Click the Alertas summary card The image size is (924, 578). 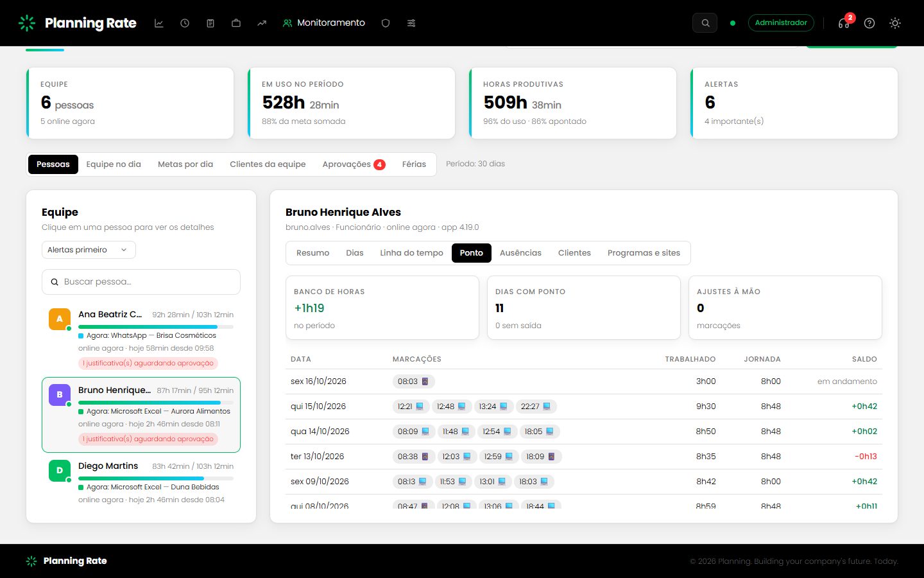point(794,103)
